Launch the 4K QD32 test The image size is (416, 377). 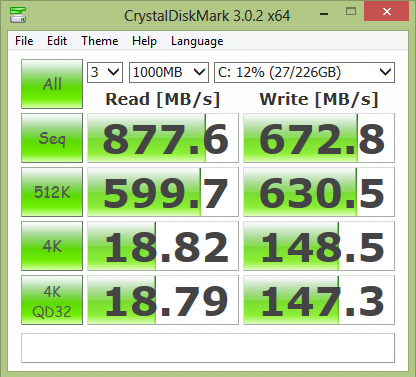[52, 300]
